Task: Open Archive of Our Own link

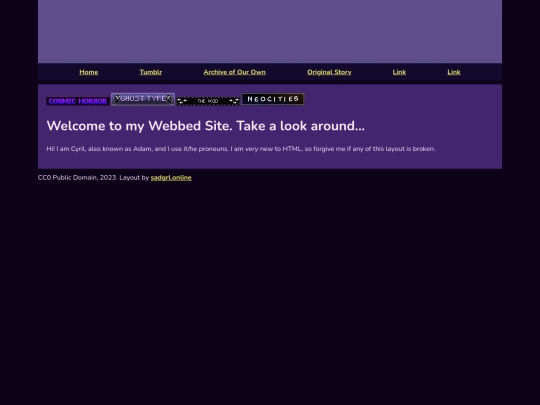Action: pyautogui.click(x=235, y=72)
